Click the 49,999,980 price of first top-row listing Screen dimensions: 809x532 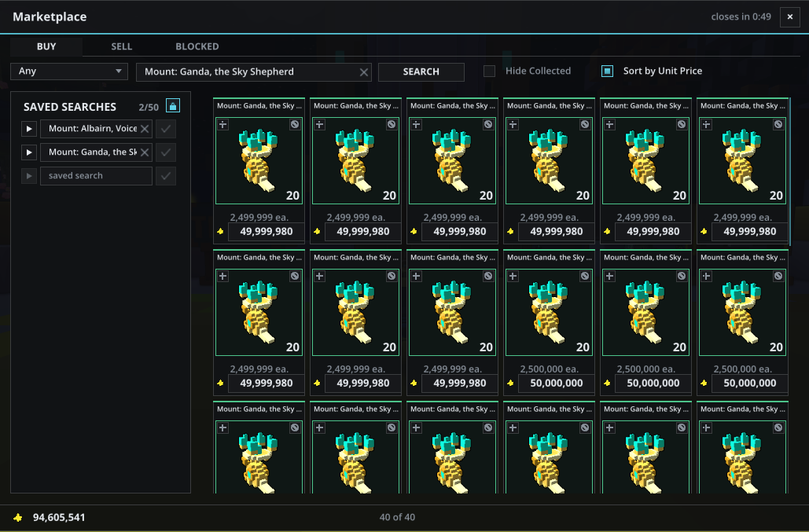[x=267, y=232]
